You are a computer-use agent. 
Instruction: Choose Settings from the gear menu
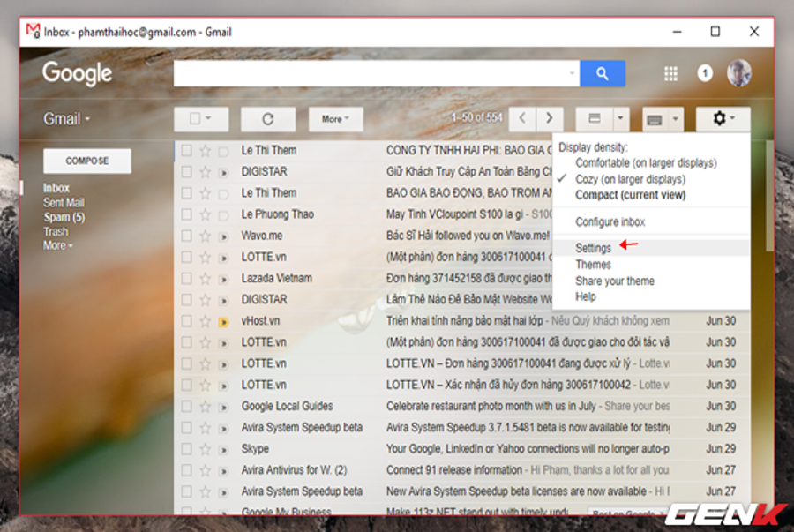(x=593, y=249)
